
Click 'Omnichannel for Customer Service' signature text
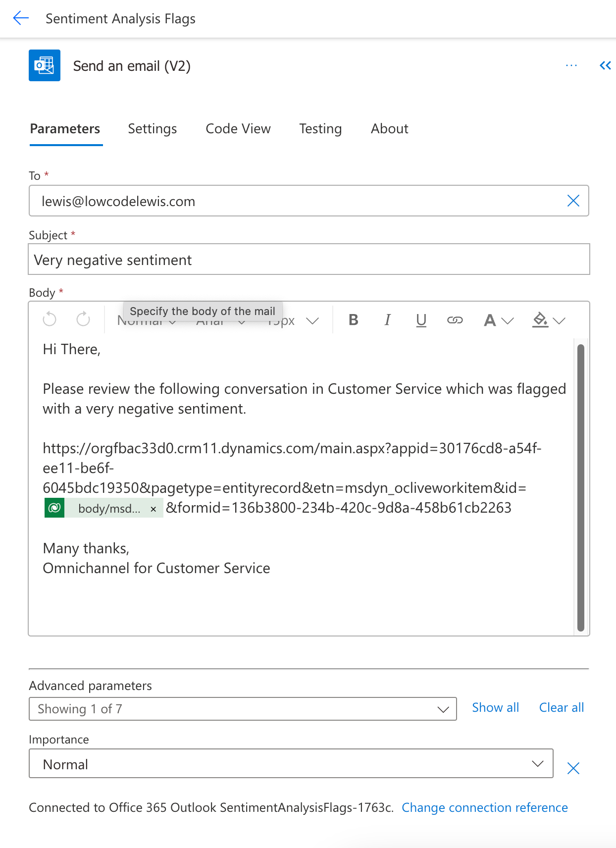click(156, 568)
